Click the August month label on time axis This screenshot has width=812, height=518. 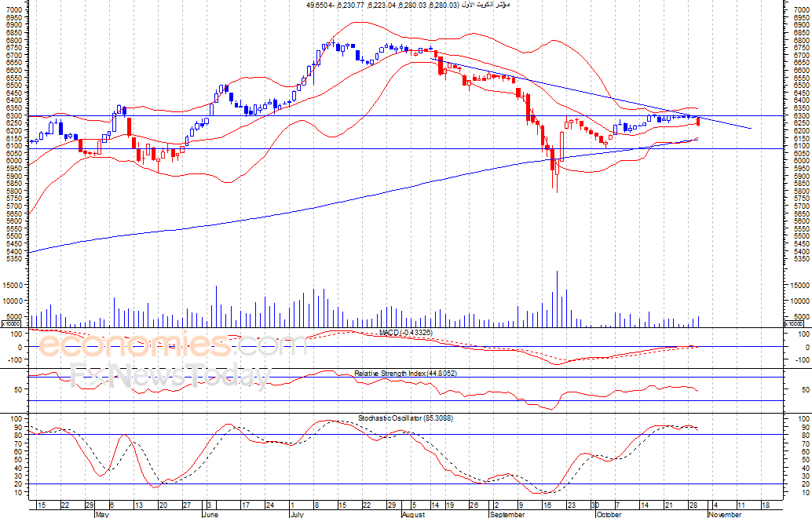tap(413, 514)
